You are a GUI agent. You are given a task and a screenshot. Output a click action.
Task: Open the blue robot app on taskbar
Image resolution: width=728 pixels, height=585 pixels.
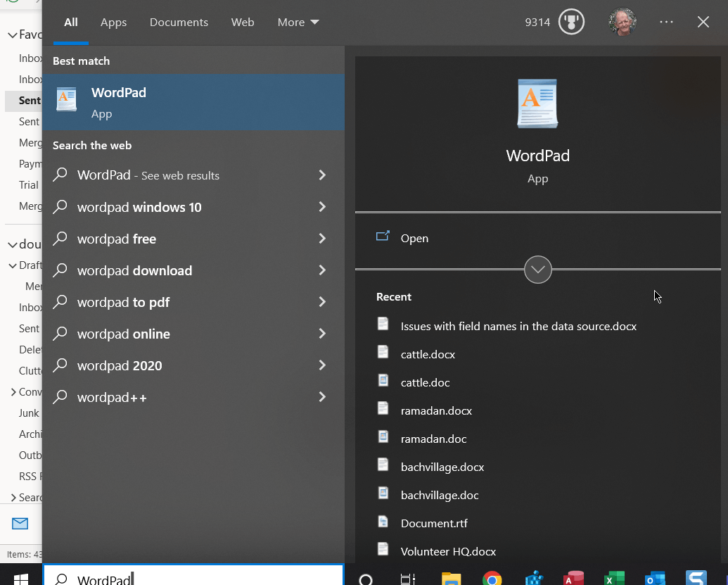coord(534,579)
